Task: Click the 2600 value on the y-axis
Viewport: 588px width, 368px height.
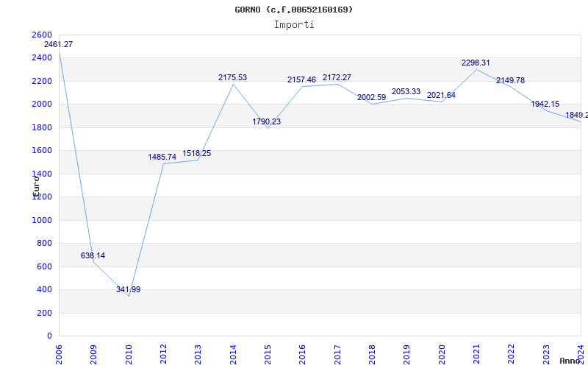Action: pos(42,35)
